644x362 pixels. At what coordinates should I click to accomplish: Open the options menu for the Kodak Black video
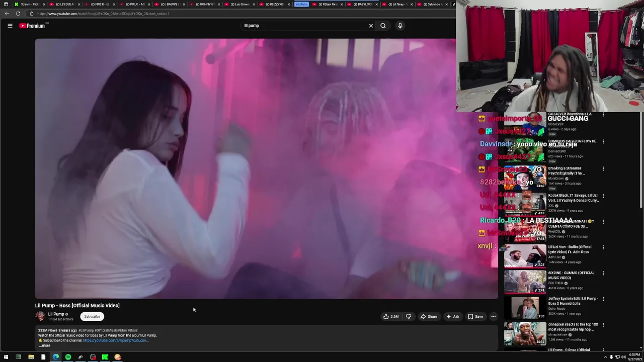click(603, 196)
